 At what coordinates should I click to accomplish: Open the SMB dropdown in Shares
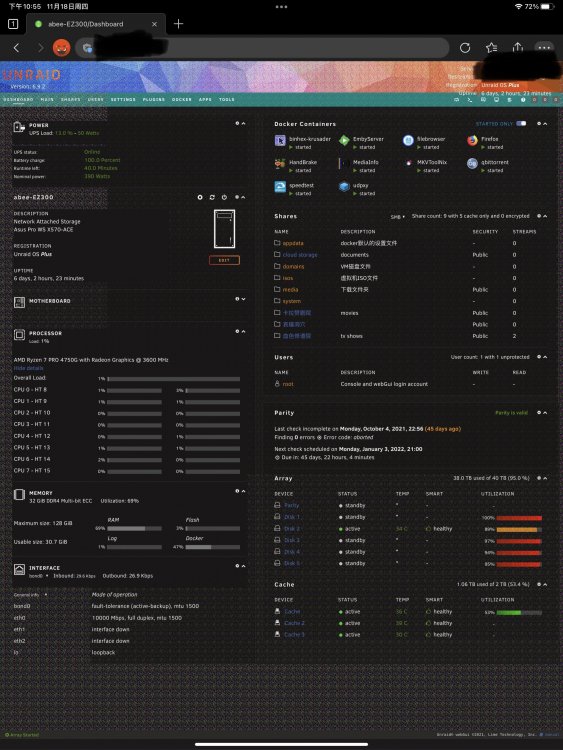[x=397, y=217]
